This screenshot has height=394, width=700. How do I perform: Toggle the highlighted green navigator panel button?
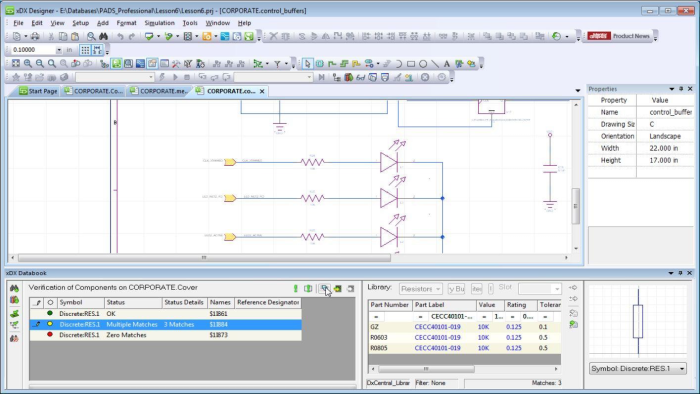click(116, 64)
